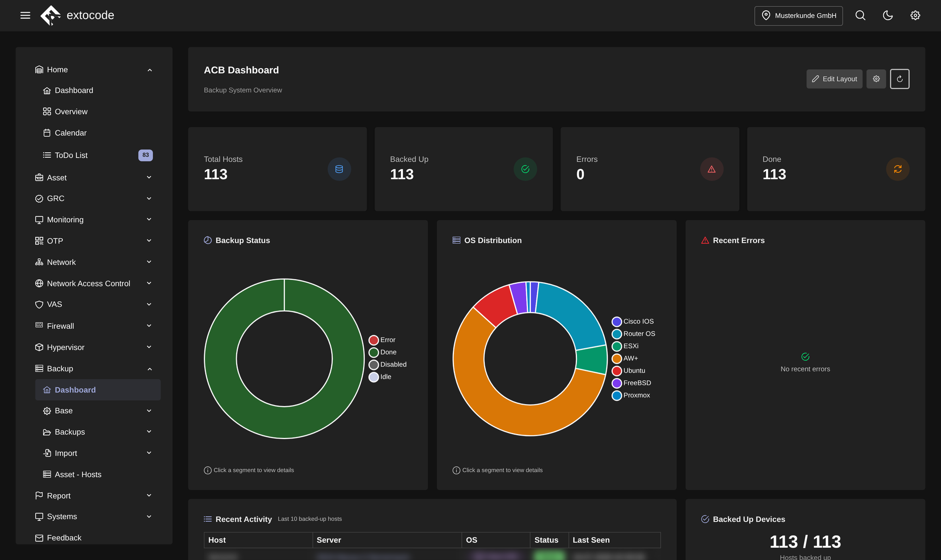Viewport: 941px width, 560px height.
Task: Collapse the Backup sidebar section
Action: point(93,368)
